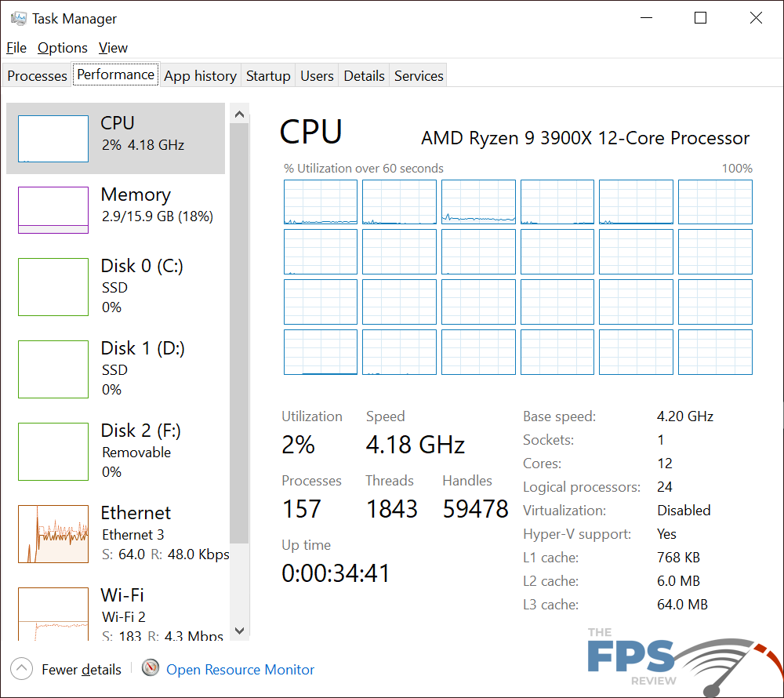Click the Base speed 4.20 GHz value
The image size is (784, 698).
pyautogui.click(x=685, y=416)
